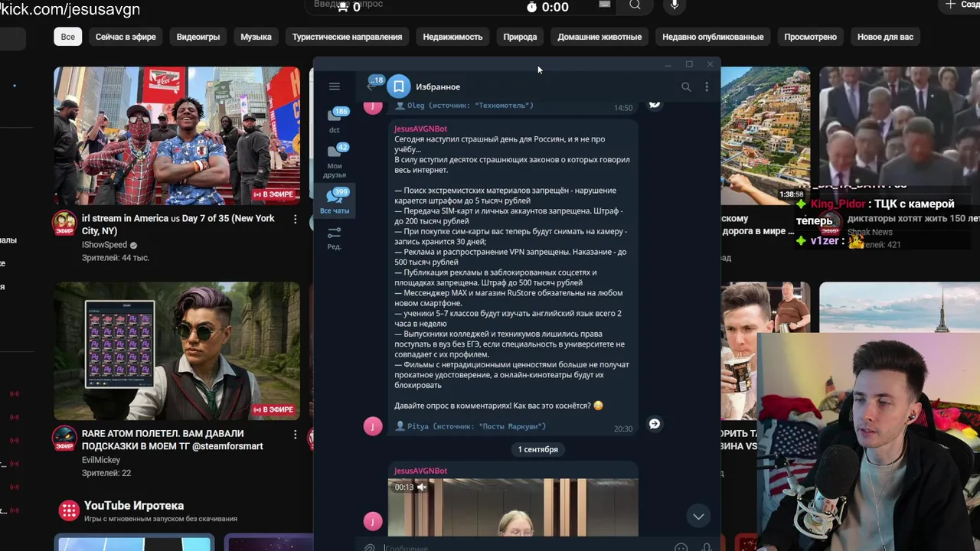Filter YouTube by Сейчас в эфире

126,37
